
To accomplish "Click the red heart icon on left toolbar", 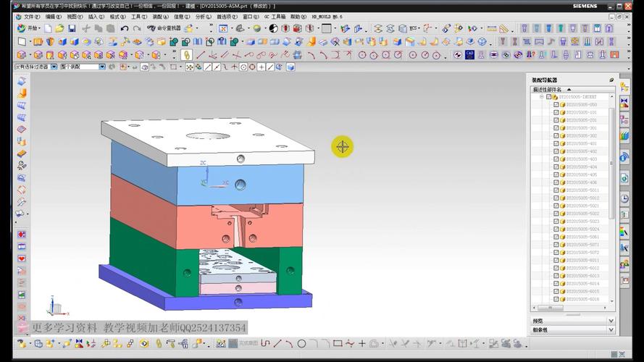I will (22, 258).
